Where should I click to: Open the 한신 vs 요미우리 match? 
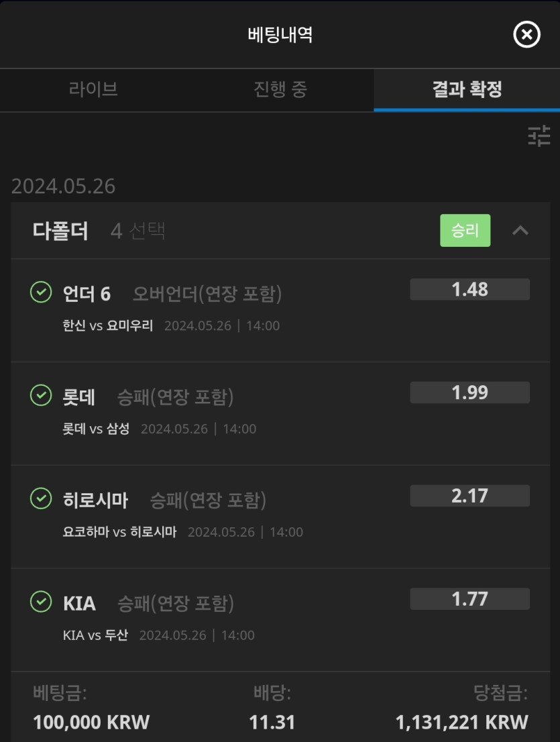point(108,326)
